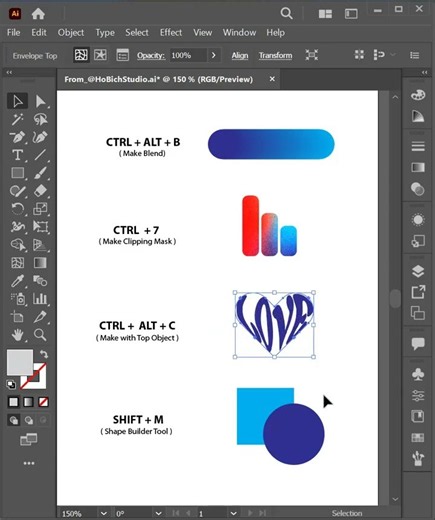
Task: Open the Align panel link
Action: click(x=240, y=55)
